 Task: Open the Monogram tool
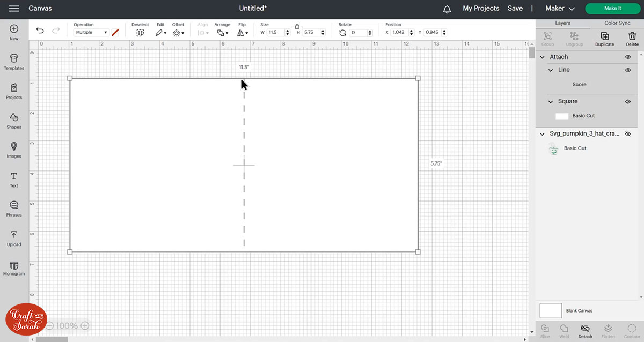click(14, 267)
